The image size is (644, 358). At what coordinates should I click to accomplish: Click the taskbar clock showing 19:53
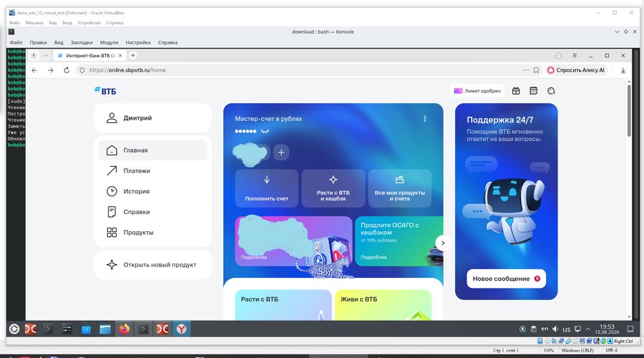pyautogui.click(x=607, y=329)
